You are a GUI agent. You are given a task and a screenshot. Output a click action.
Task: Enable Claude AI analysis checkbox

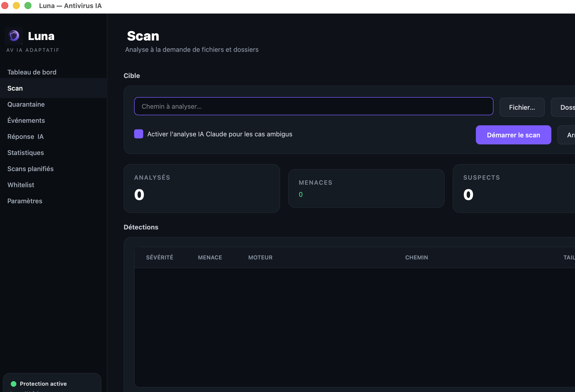pos(139,134)
